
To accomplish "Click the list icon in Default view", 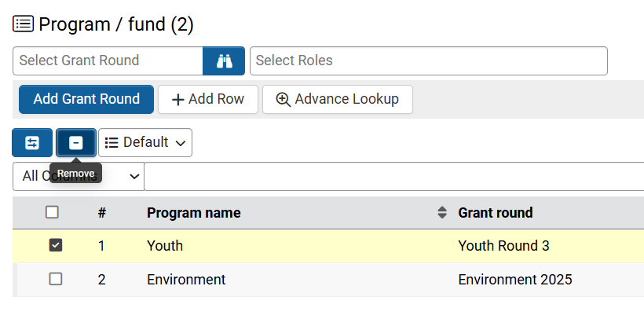I will [x=112, y=143].
